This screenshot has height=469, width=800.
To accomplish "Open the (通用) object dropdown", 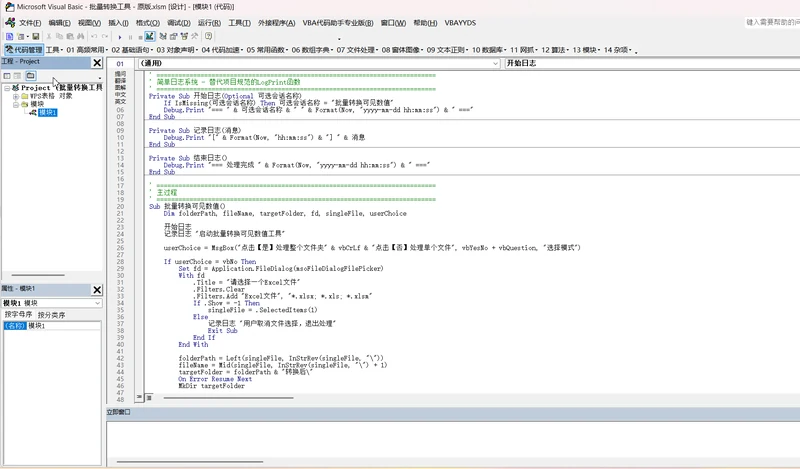I will click(319, 63).
